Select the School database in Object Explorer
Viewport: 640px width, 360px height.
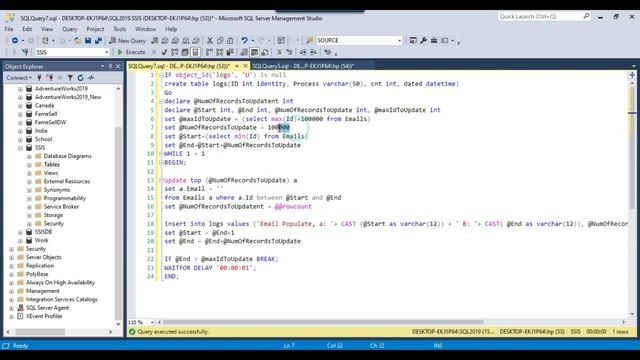click(x=43, y=139)
